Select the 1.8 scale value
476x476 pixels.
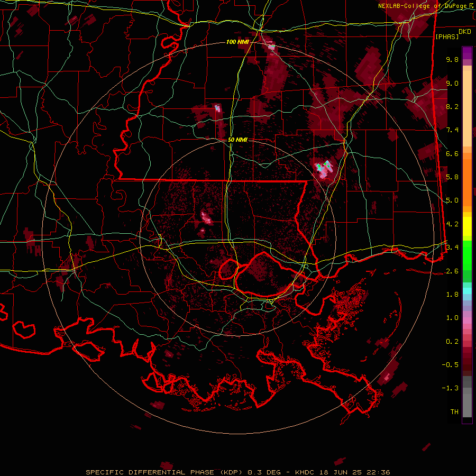452,295
